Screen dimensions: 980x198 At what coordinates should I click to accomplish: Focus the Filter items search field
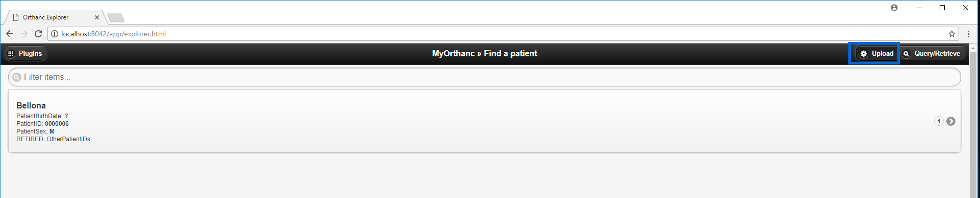484,77
